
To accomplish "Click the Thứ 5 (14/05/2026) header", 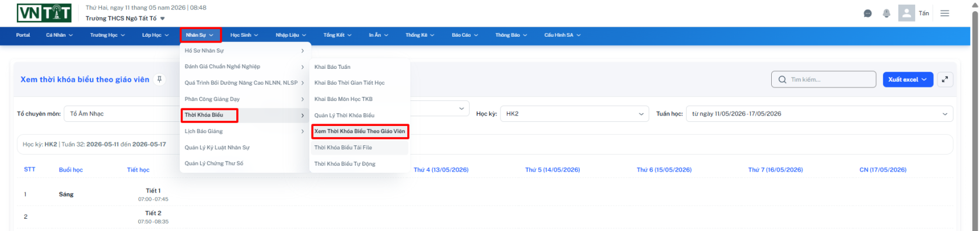I will tap(552, 170).
